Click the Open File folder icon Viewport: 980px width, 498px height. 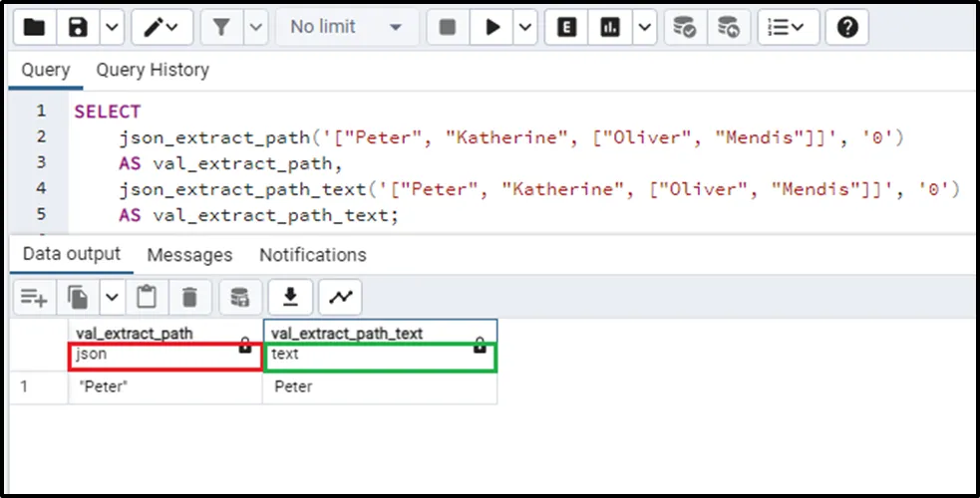point(34,28)
